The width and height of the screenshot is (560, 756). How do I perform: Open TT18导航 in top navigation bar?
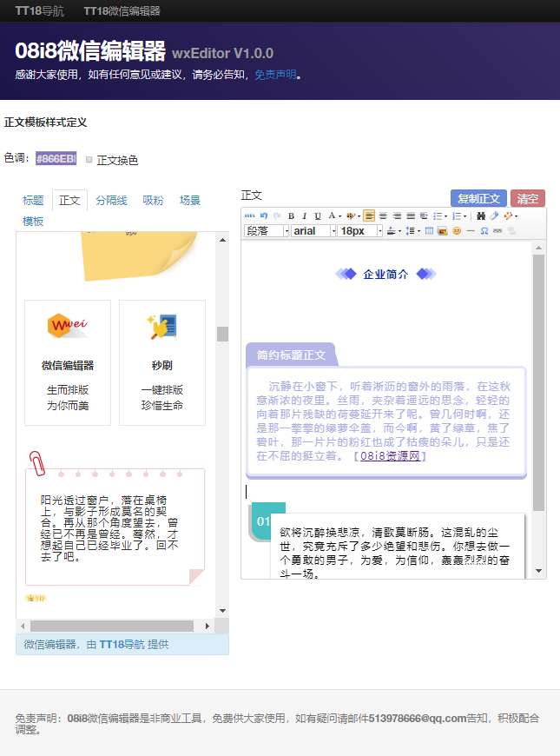pyautogui.click(x=39, y=10)
